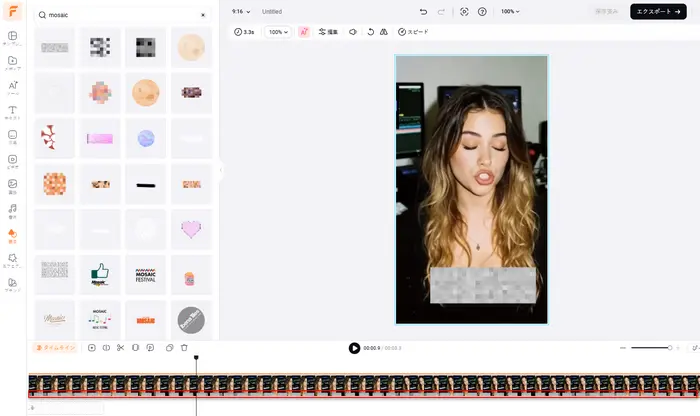Expand the top bar 100% zoom dropdown

pos(511,11)
